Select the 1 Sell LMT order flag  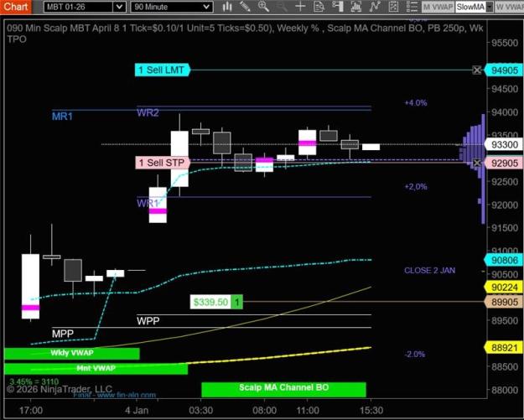pos(163,70)
